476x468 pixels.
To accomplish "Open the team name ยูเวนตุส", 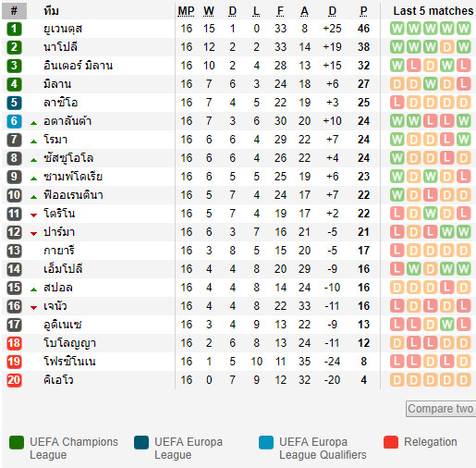I will click(x=63, y=29).
